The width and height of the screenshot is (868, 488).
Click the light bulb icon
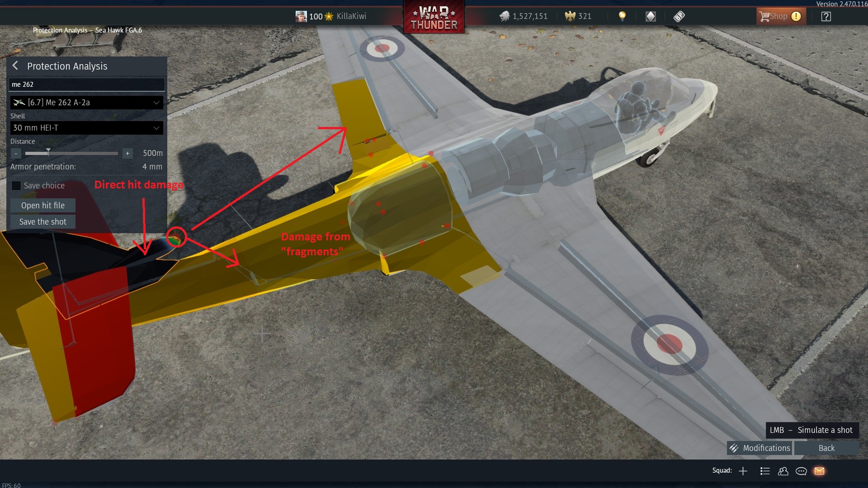click(622, 16)
